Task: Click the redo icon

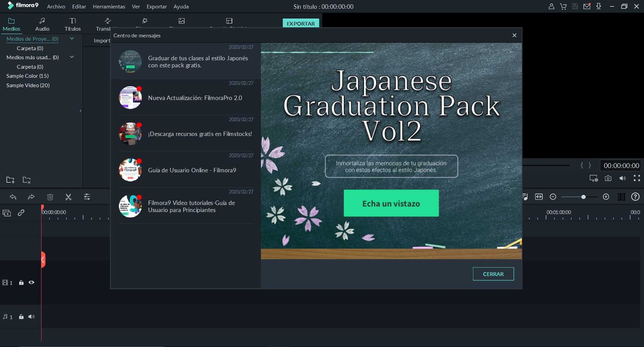Action: 31,197
